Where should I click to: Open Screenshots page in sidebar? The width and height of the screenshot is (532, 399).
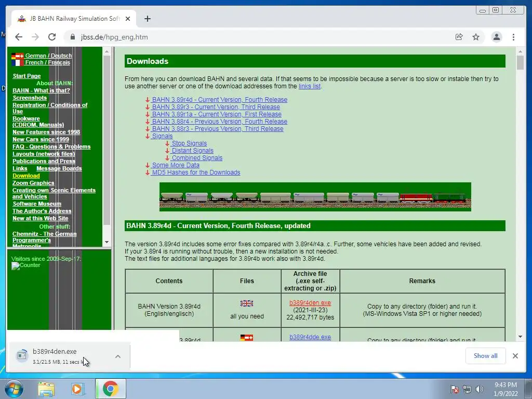coord(30,98)
